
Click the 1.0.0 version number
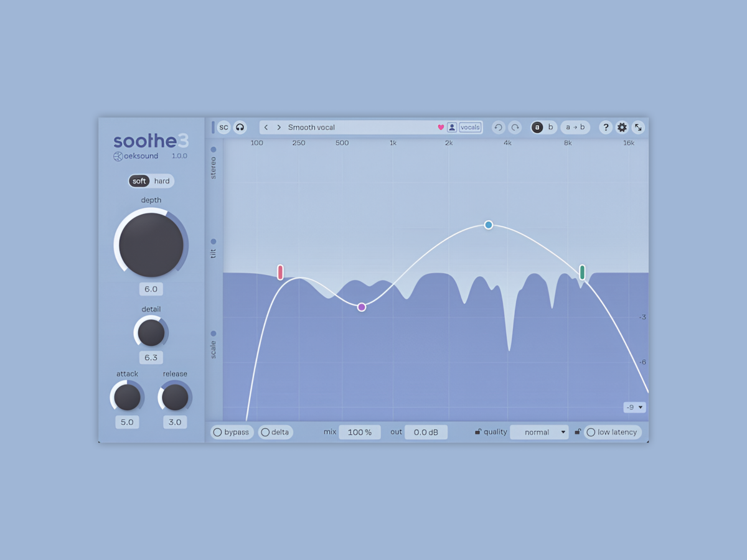[x=179, y=156]
